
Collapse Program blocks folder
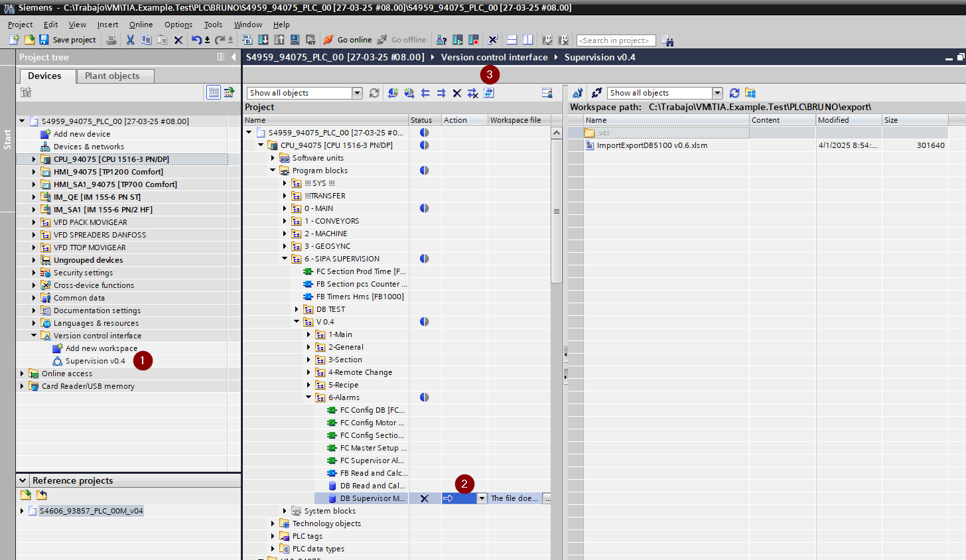273,171
